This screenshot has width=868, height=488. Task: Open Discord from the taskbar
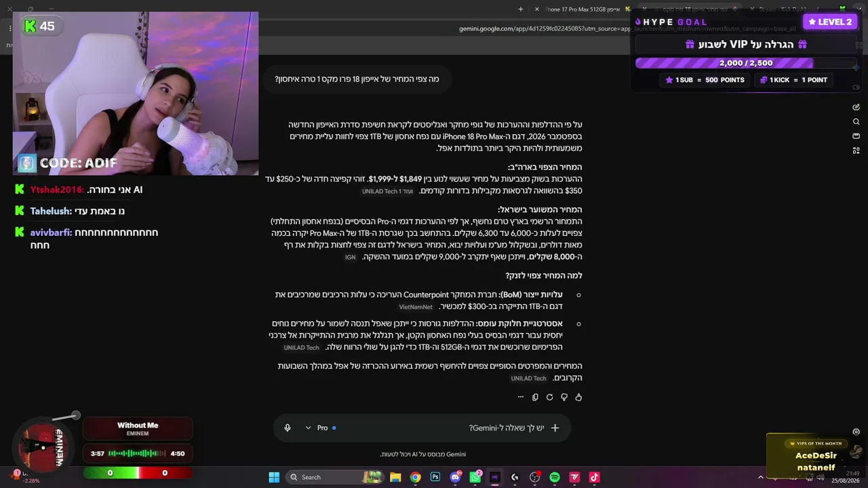pyautogui.click(x=456, y=477)
